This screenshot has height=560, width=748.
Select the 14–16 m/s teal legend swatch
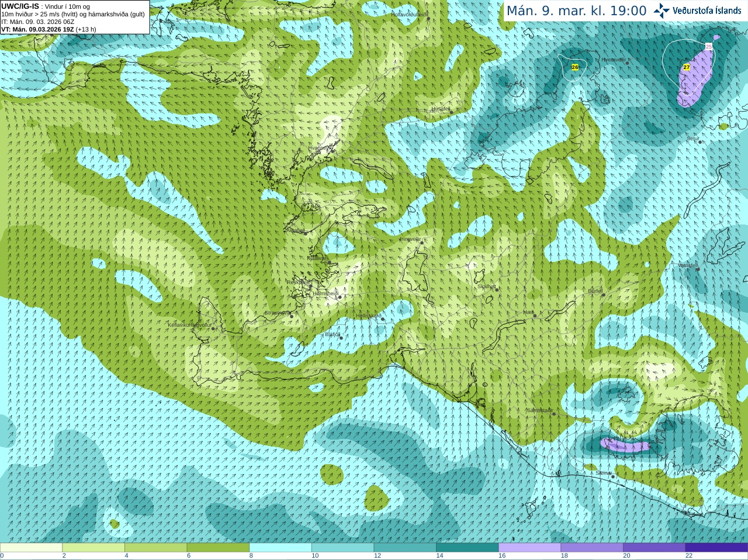point(467,548)
